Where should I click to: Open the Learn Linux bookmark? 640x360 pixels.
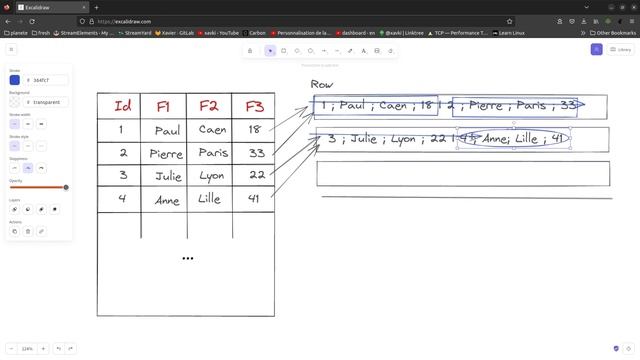point(509,33)
